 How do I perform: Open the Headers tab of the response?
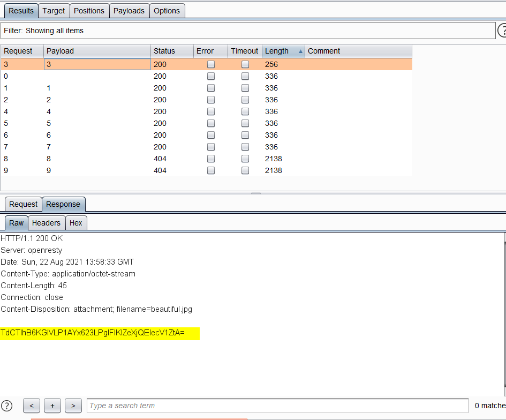[46, 223]
